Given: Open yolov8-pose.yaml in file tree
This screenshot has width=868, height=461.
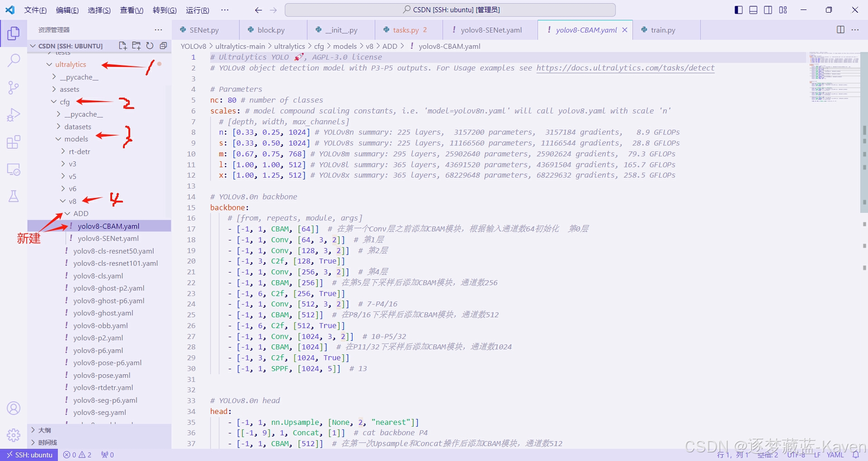Looking at the screenshot, I should [102, 375].
